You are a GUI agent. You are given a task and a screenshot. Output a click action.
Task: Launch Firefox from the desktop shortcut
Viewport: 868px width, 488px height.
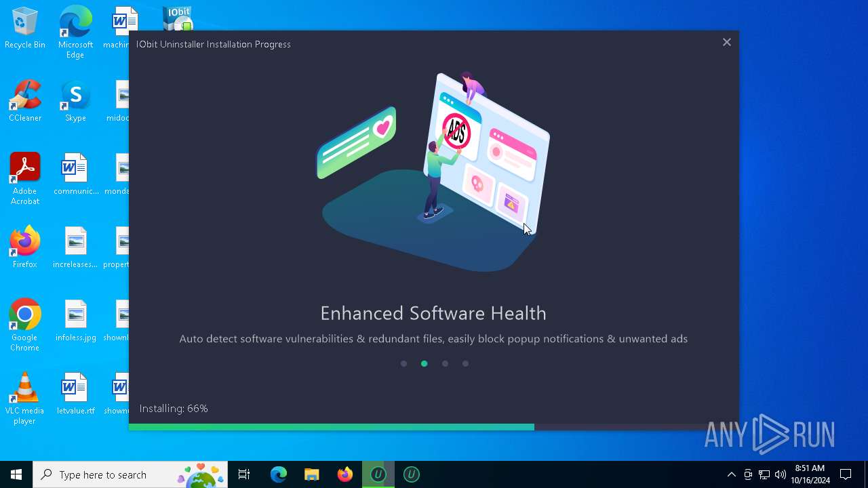pyautogui.click(x=25, y=248)
